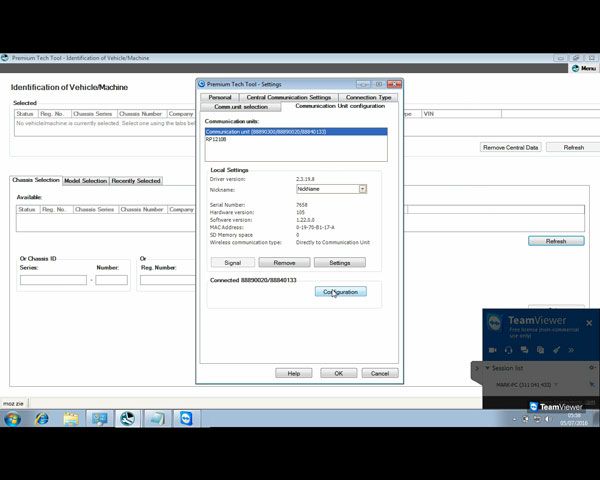Click the TeamViewer taskbar icon
This screenshot has width=600, height=480.
pyautogui.click(x=186, y=419)
